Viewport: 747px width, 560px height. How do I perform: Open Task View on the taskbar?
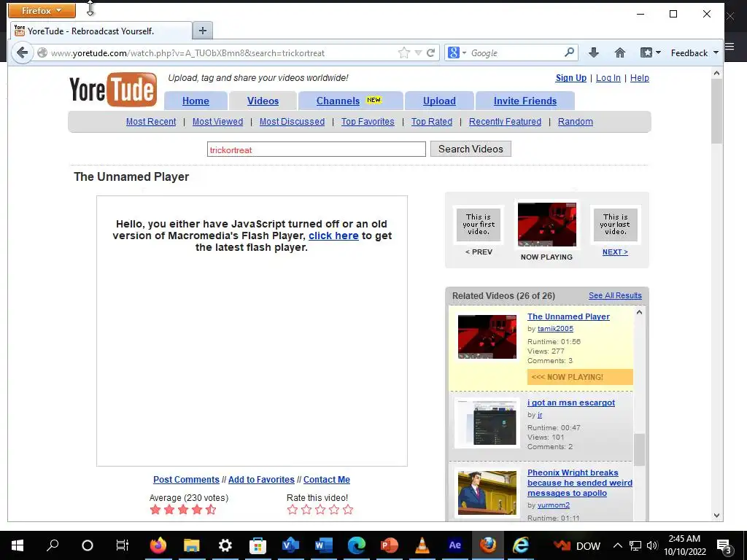(123, 545)
